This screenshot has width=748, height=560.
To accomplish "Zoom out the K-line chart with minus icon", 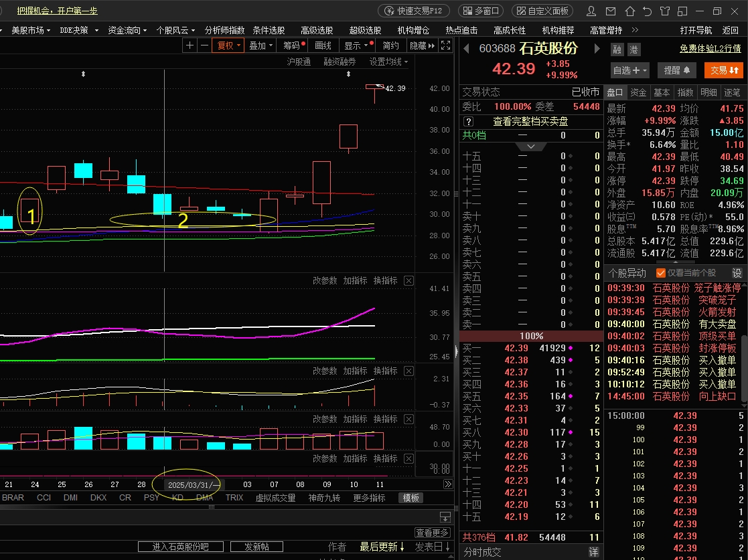I will [x=205, y=45].
